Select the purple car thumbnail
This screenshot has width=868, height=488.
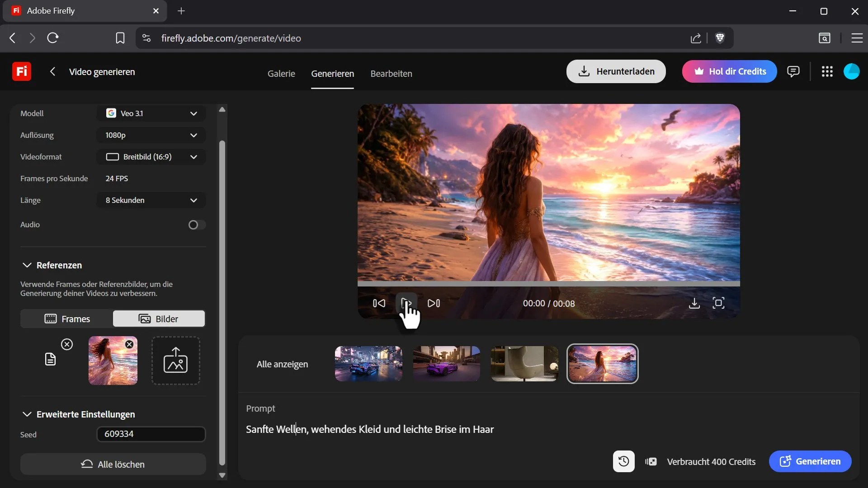(447, 364)
